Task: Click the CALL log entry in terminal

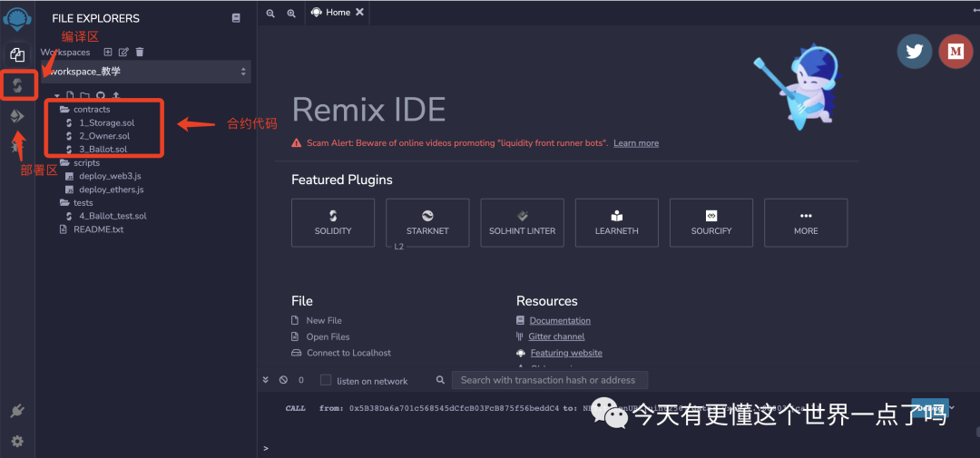Action: pos(296,408)
